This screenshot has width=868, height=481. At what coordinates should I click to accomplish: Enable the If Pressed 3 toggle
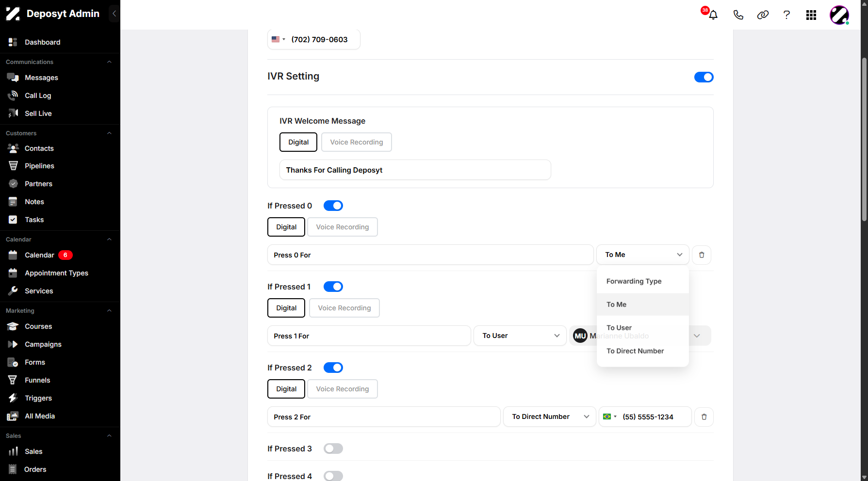pos(333,449)
